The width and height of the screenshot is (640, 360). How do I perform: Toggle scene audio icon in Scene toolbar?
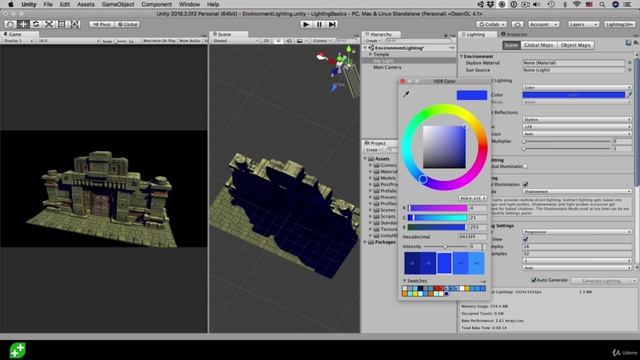point(289,41)
